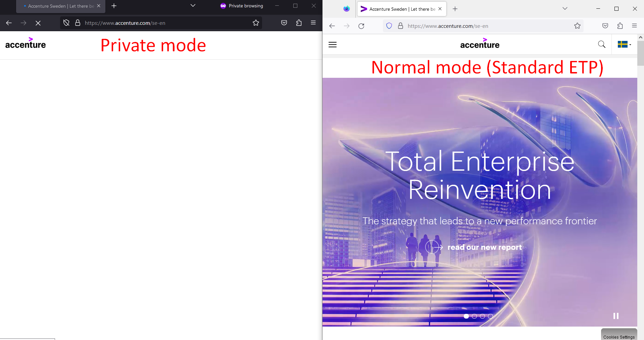Stop loading page in private window
This screenshot has height=340, width=644.
click(x=38, y=23)
